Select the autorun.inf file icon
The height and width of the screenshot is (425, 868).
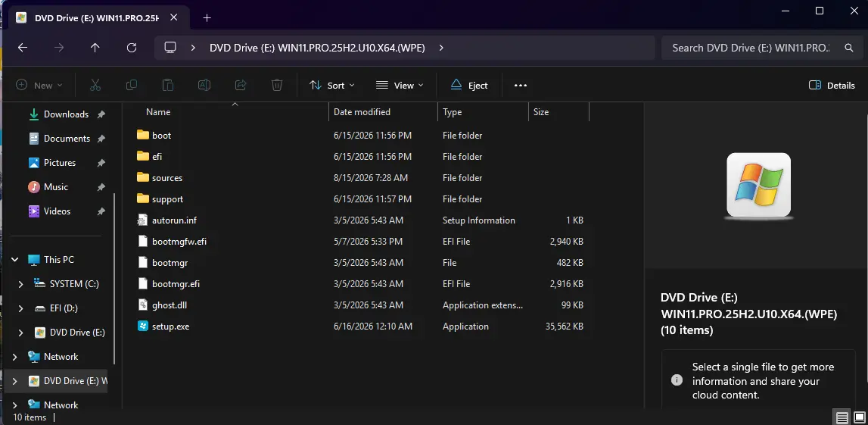point(143,220)
